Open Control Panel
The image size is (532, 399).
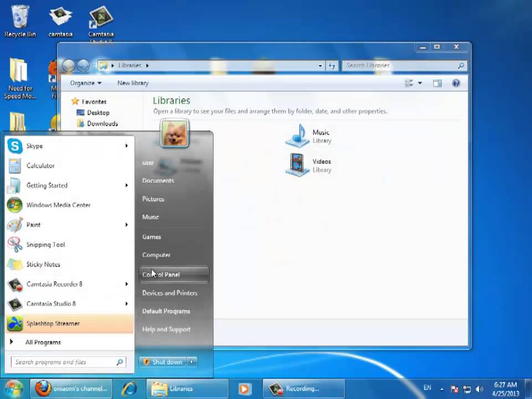(x=173, y=274)
